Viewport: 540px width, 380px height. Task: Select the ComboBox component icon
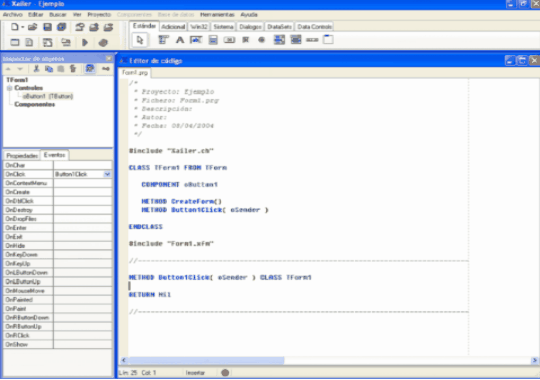click(296, 40)
